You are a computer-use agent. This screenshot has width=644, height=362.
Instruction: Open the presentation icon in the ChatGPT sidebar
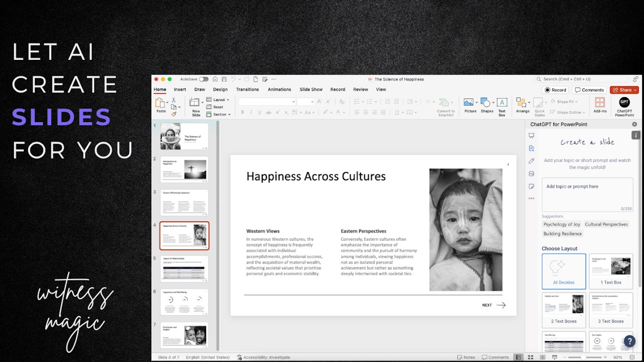click(x=531, y=136)
